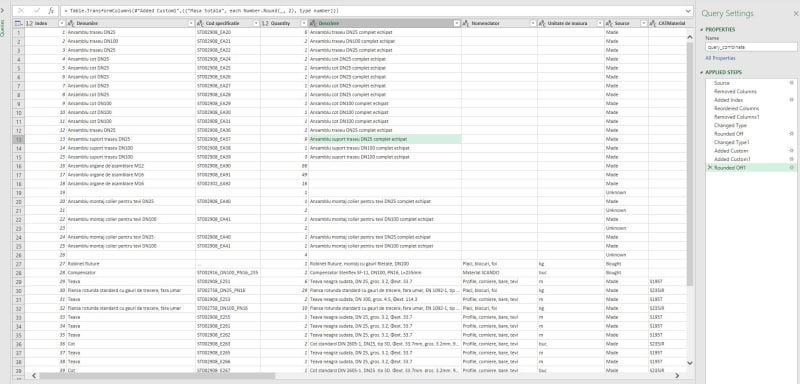This screenshot has height=384, width=800.
Task: Change data type icon of Denumire column
Action: [x=71, y=23]
